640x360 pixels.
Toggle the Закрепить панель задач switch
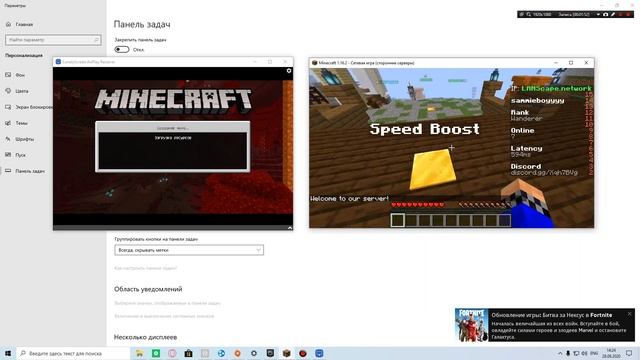122,49
